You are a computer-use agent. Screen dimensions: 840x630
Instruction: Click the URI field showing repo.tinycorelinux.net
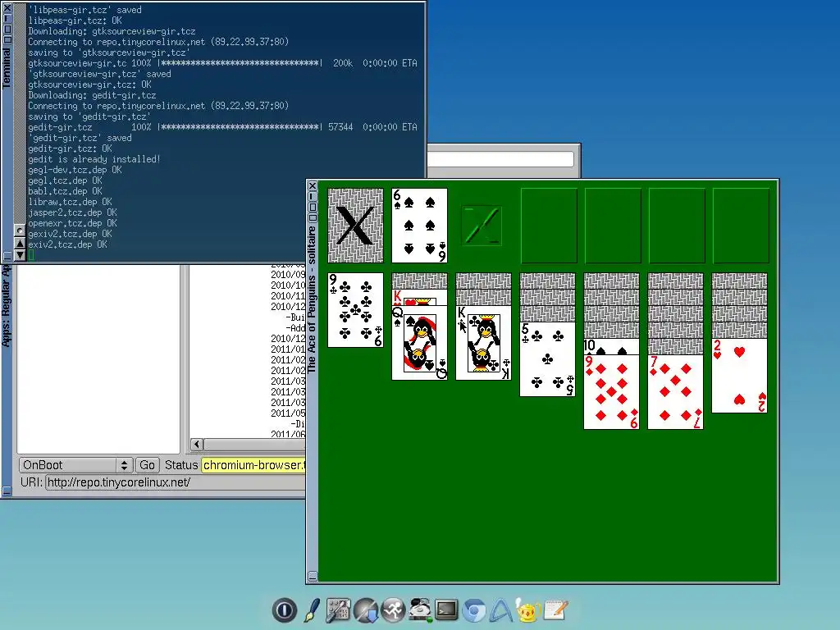[176, 482]
